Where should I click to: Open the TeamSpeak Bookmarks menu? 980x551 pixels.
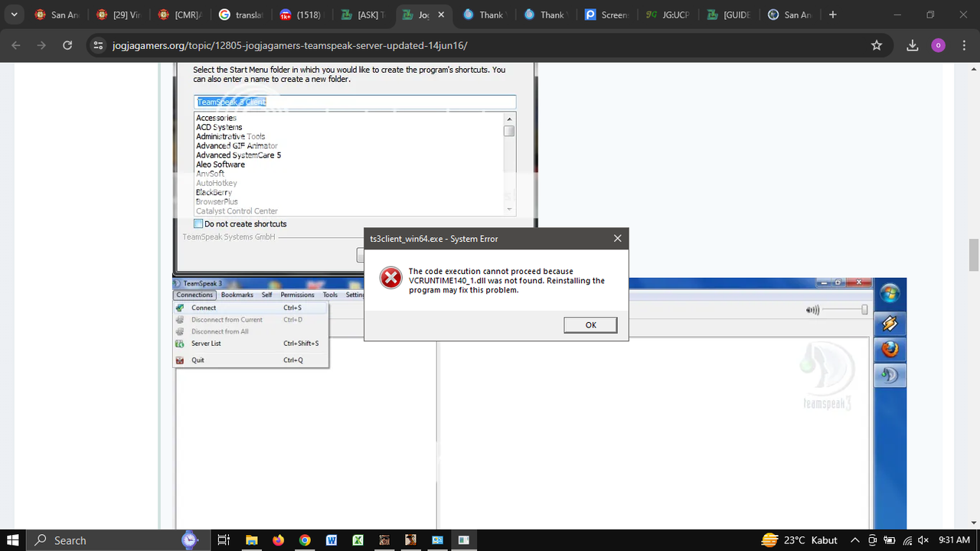pyautogui.click(x=237, y=295)
